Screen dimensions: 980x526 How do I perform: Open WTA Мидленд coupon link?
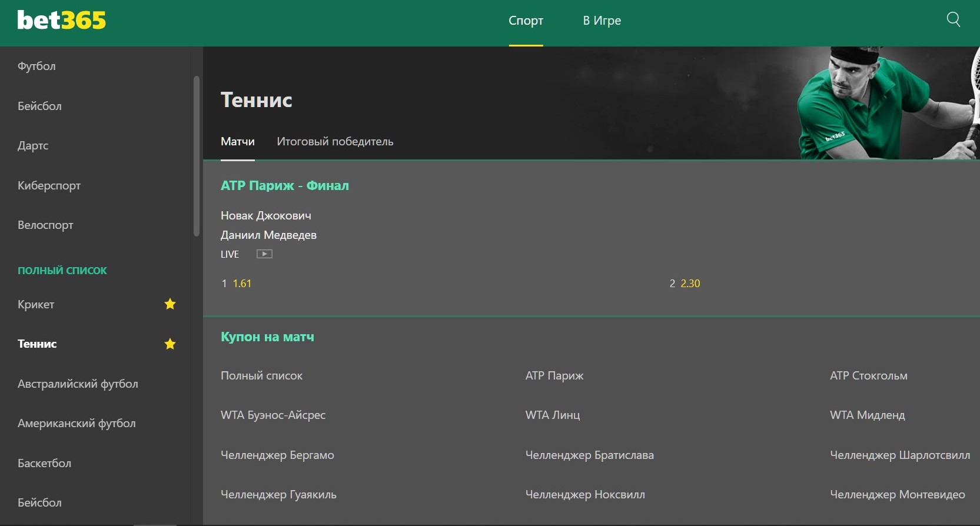[868, 415]
